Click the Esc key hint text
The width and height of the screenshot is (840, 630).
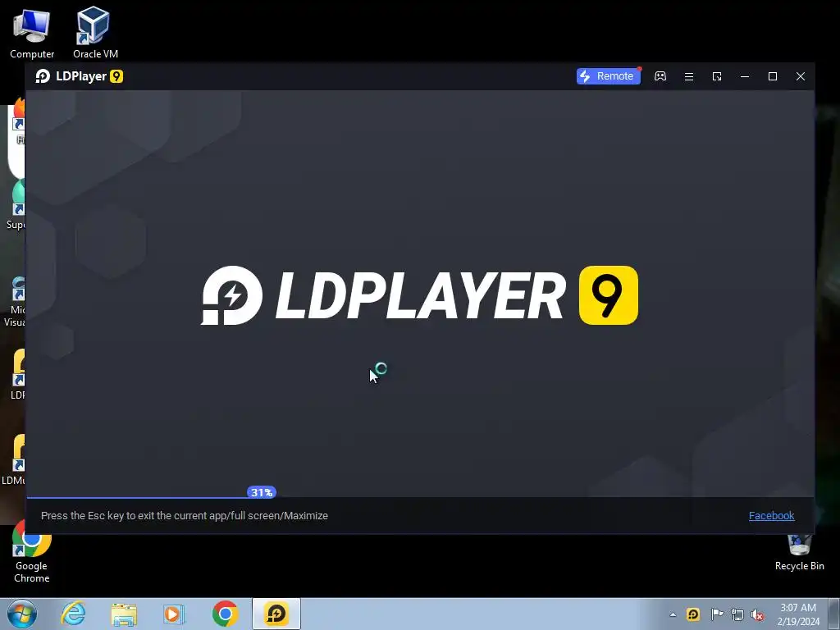[x=185, y=515]
